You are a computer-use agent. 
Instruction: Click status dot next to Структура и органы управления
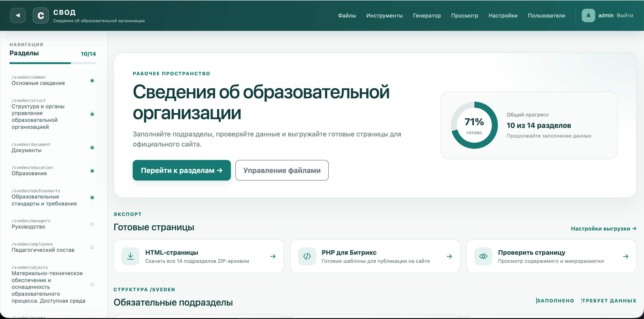point(92,114)
